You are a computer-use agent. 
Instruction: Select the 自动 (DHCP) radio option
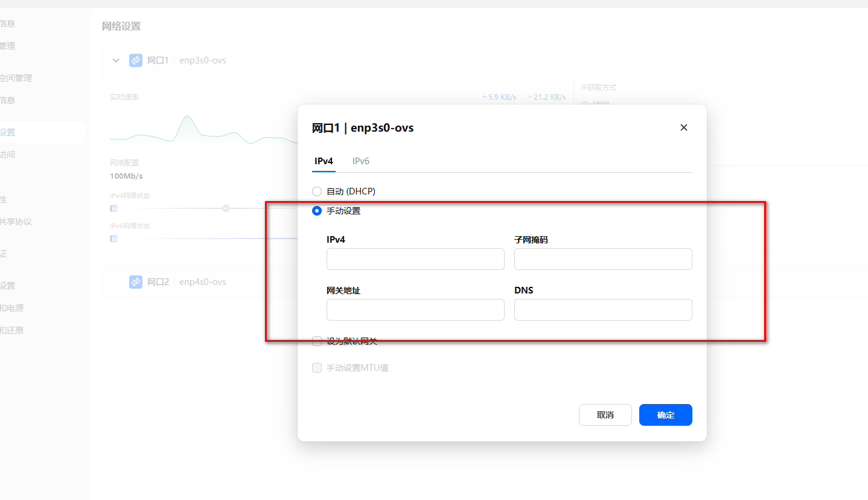317,191
